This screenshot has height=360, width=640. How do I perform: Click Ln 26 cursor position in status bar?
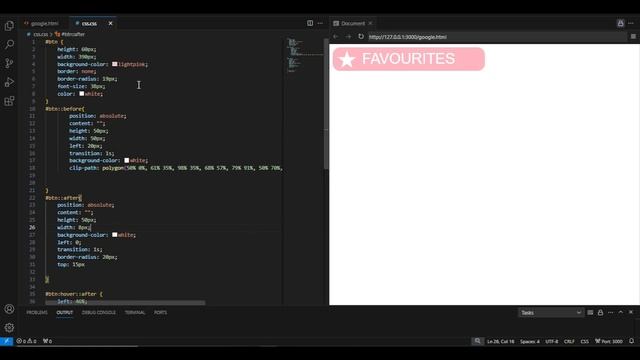point(501,341)
